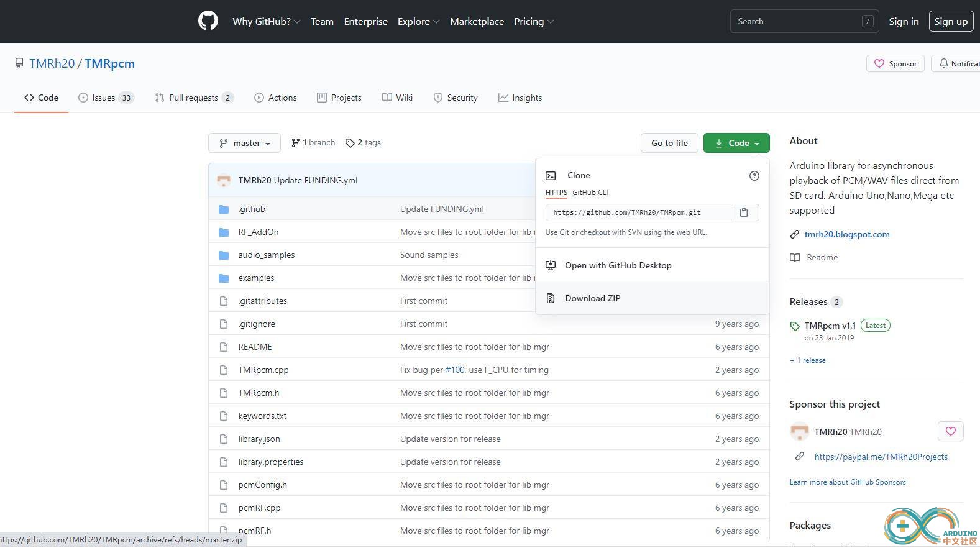Click file icon beside library.json
This screenshot has height=548, width=980.
coord(224,439)
